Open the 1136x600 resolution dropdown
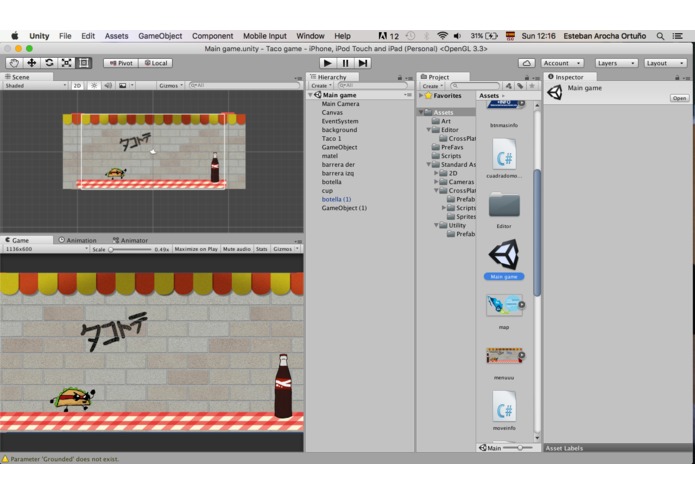Screen dimensions: 695x494 (46, 249)
